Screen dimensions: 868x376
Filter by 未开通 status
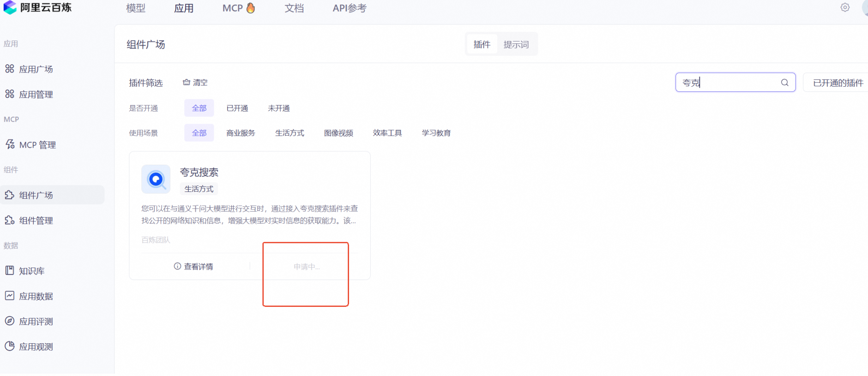279,108
